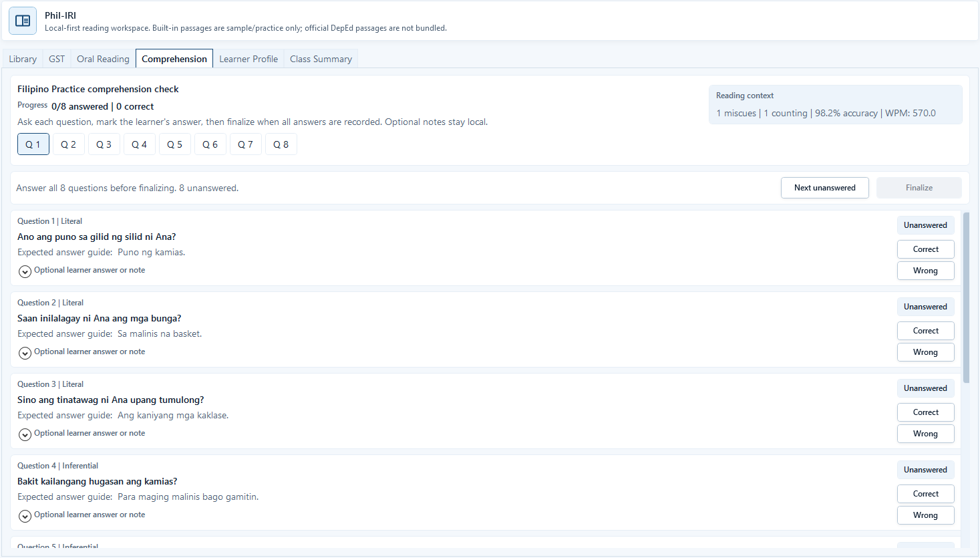Jump to question Q 4
The width and height of the screenshot is (980, 558).
click(140, 144)
